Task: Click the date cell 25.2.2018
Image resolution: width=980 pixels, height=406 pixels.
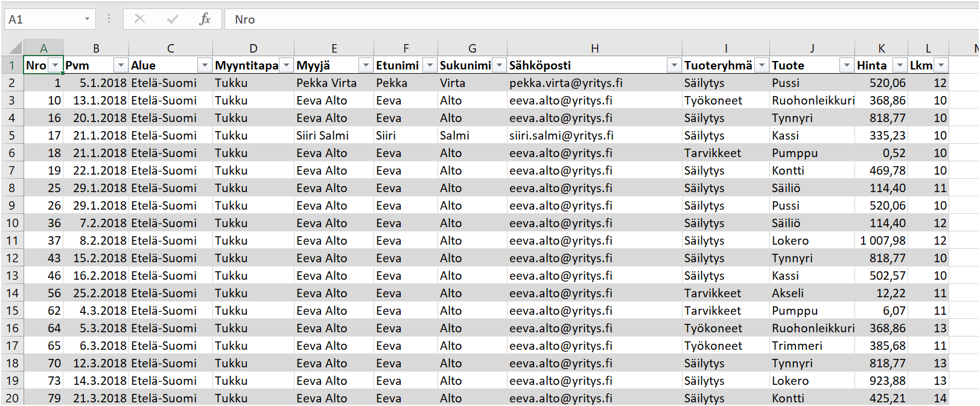Action: click(x=96, y=293)
